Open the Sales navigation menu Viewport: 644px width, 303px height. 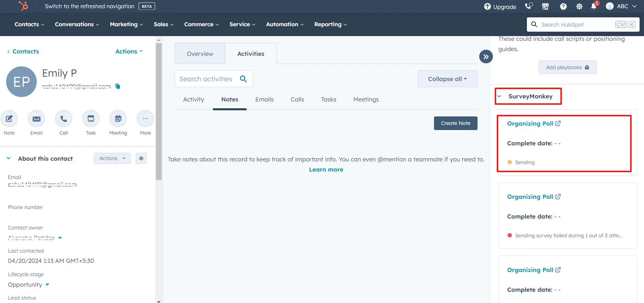click(163, 24)
